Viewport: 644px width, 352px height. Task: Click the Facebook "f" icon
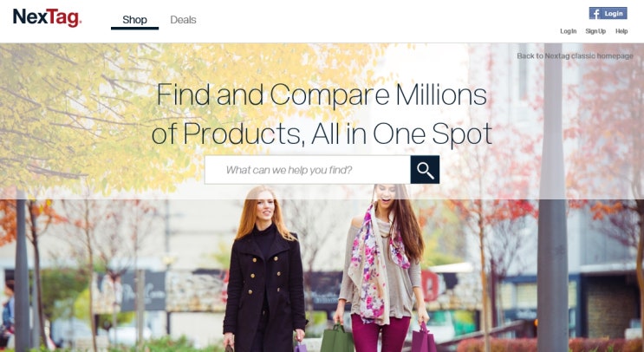coord(595,14)
